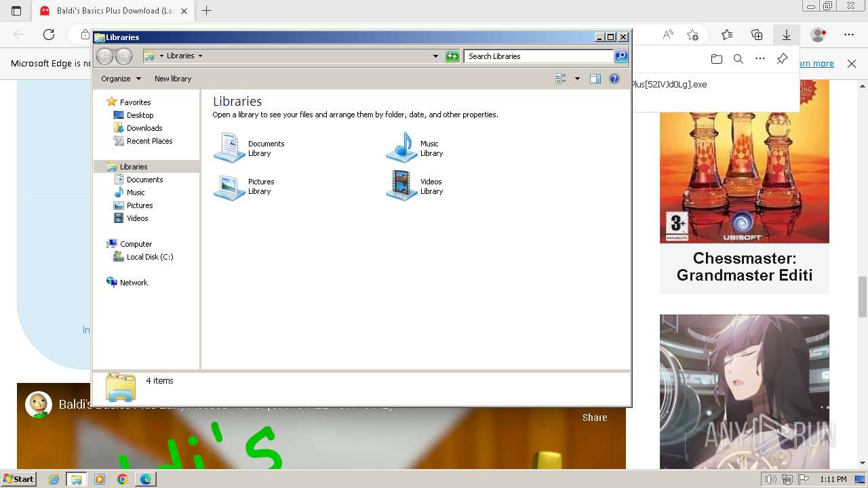Expand the Libraries breadcrumb arrow
Viewport: 868px width, 488px height.
200,56
